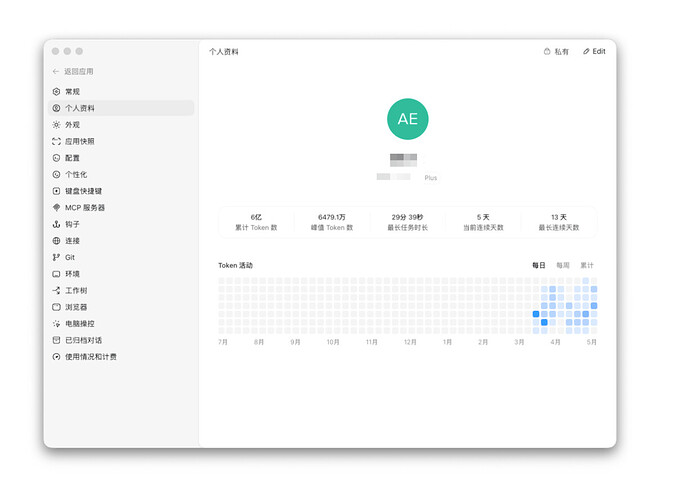Click the lock icon beside 私有
Image resolution: width=673 pixels, height=500 pixels.
pyautogui.click(x=547, y=52)
